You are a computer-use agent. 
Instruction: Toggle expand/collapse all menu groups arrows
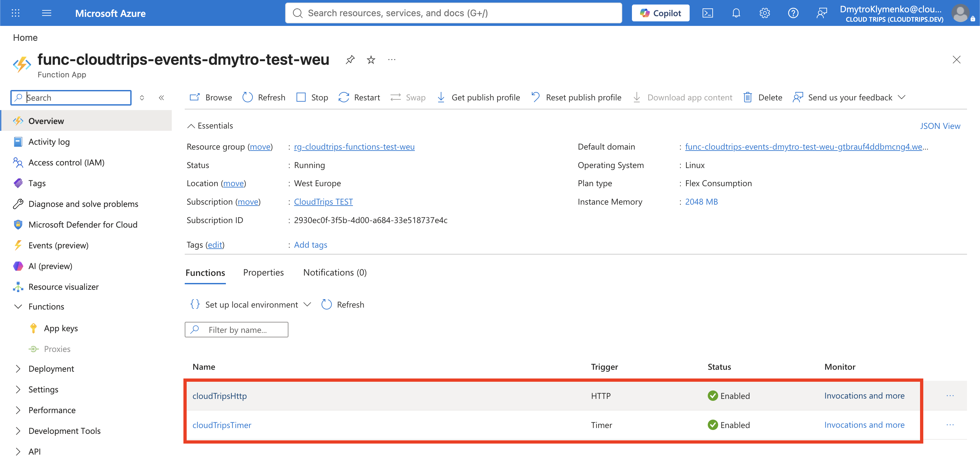(x=142, y=98)
